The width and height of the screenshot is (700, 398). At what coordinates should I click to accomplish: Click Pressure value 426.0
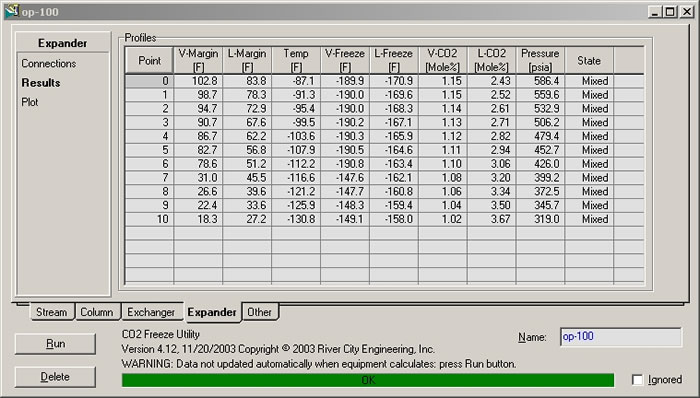point(540,164)
